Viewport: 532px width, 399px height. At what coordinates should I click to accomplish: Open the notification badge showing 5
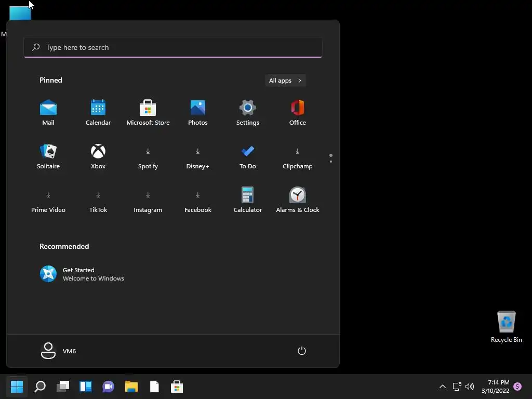point(517,386)
